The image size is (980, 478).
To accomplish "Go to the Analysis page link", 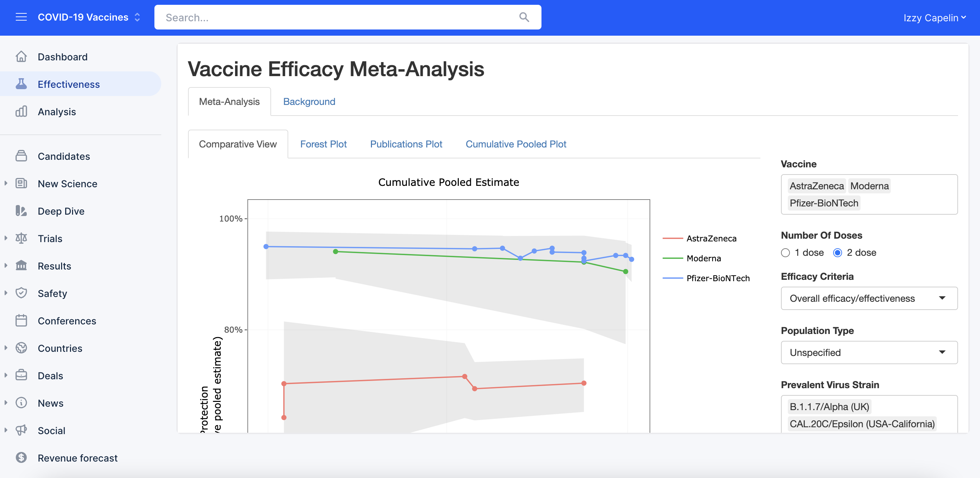I will click(x=57, y=112).
